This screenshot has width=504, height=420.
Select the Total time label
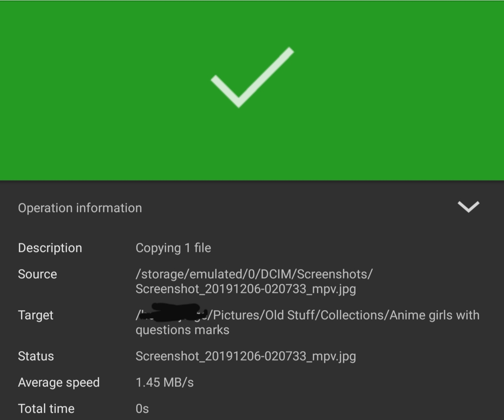click(x=46, y=408)
